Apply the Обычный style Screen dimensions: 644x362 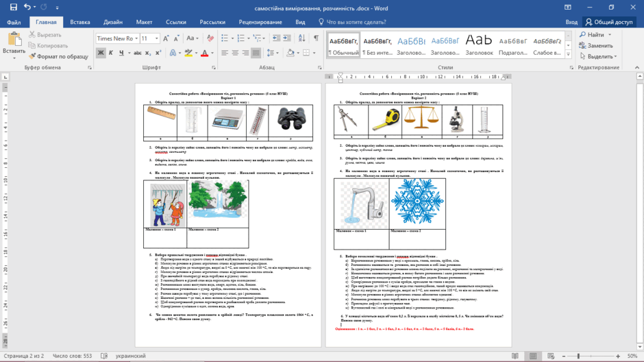[344, 45]
